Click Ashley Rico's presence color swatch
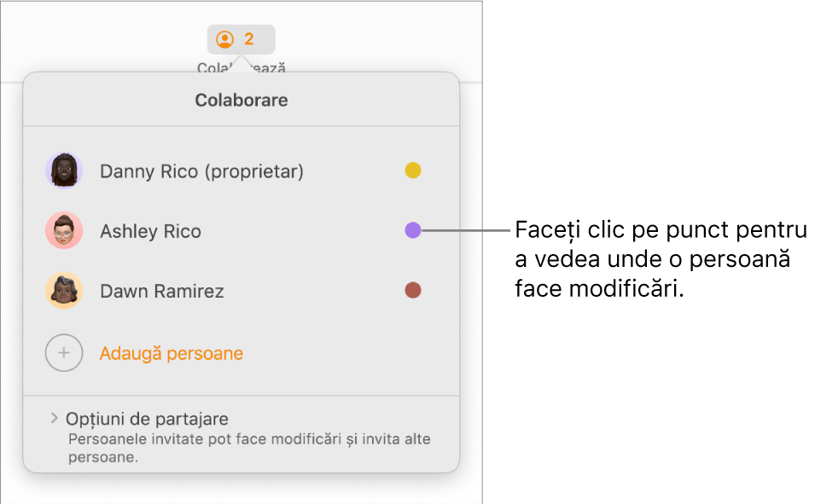 click(x=413, y=230)
